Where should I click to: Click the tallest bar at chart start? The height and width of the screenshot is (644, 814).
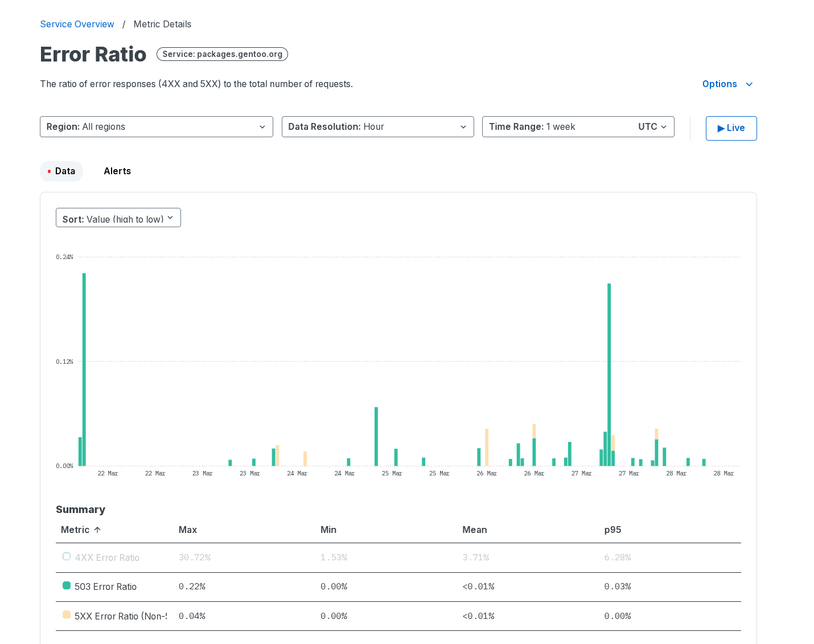[84, 369]
